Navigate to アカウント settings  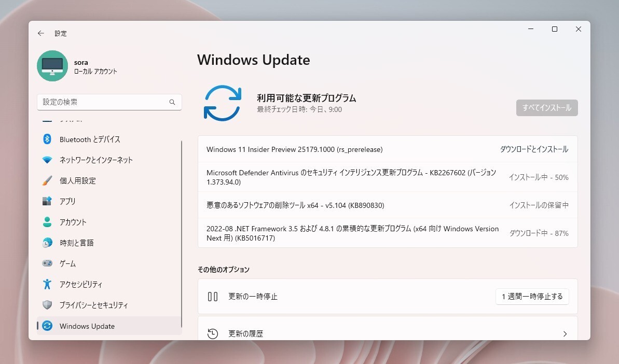(109, 222)
